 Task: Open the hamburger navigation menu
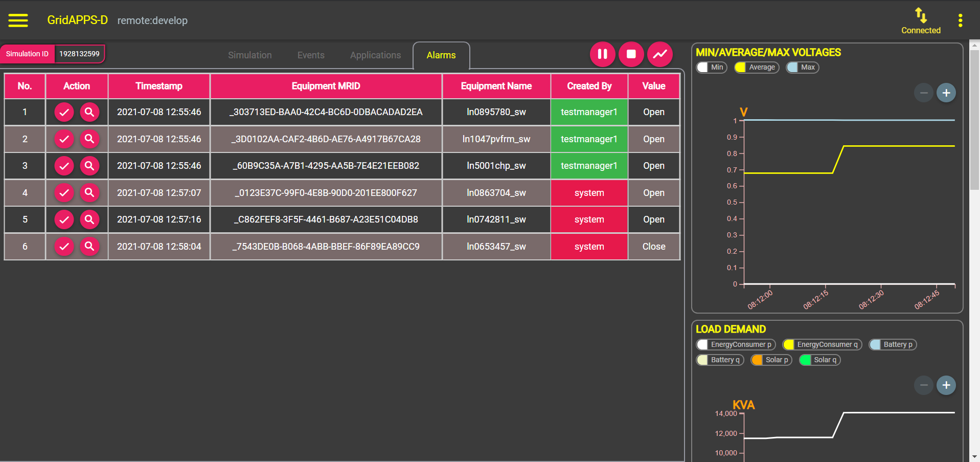pyautogui.click(x=18, y=20)
